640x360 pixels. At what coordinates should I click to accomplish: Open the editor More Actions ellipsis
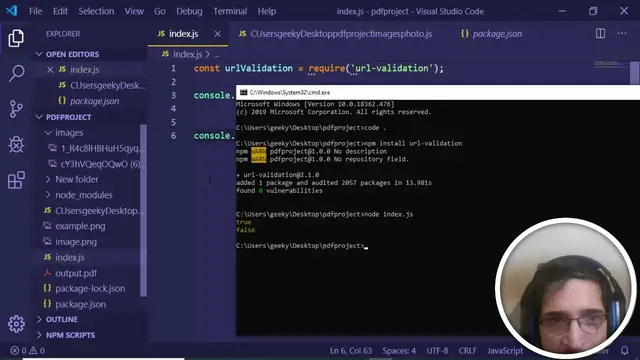click(622, 33)
